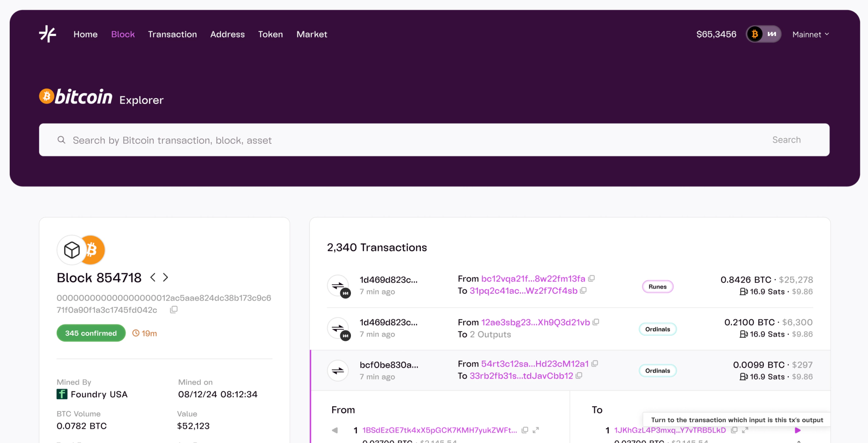Select the orange Bitcoin toggle icon
868x443 pixels.
(755, 34)
